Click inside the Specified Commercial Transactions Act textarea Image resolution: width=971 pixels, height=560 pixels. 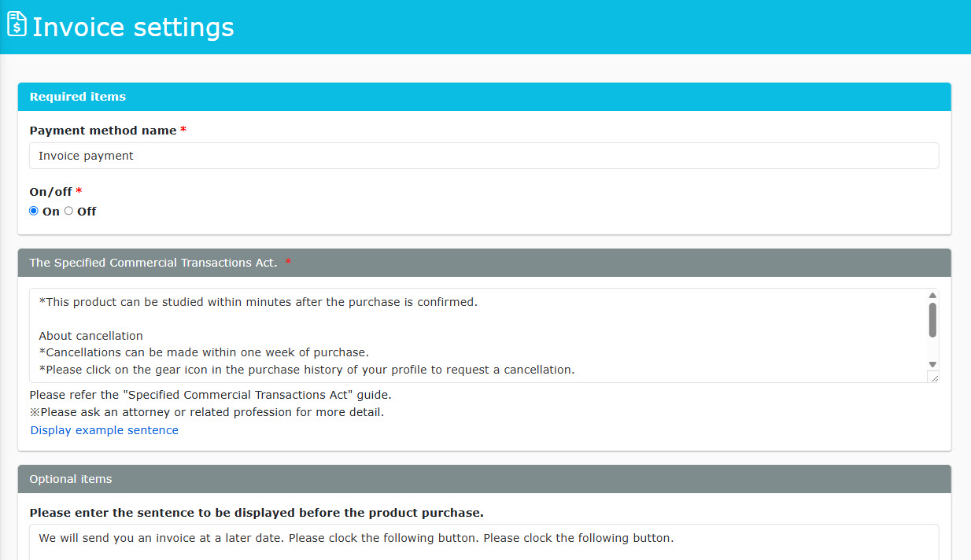(478, 336)
